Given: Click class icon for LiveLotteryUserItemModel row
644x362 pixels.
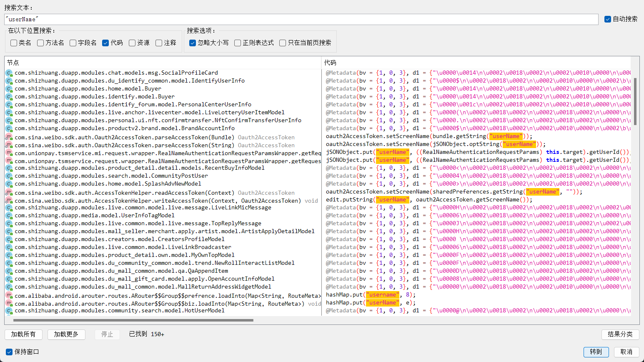Looking at the screenshot, I should 9,113.
